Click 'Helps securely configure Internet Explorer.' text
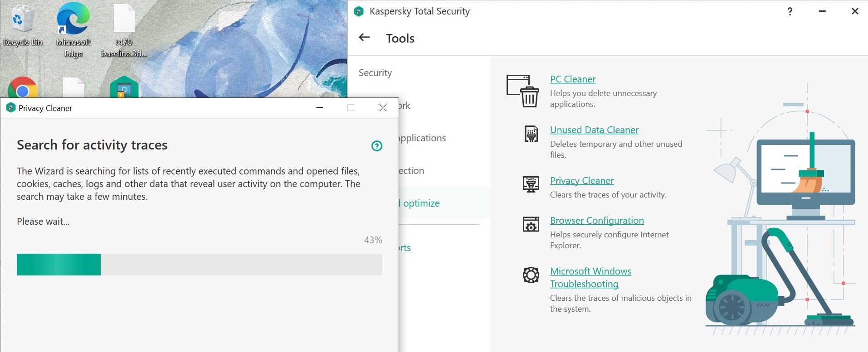 (x=609, y=240)
